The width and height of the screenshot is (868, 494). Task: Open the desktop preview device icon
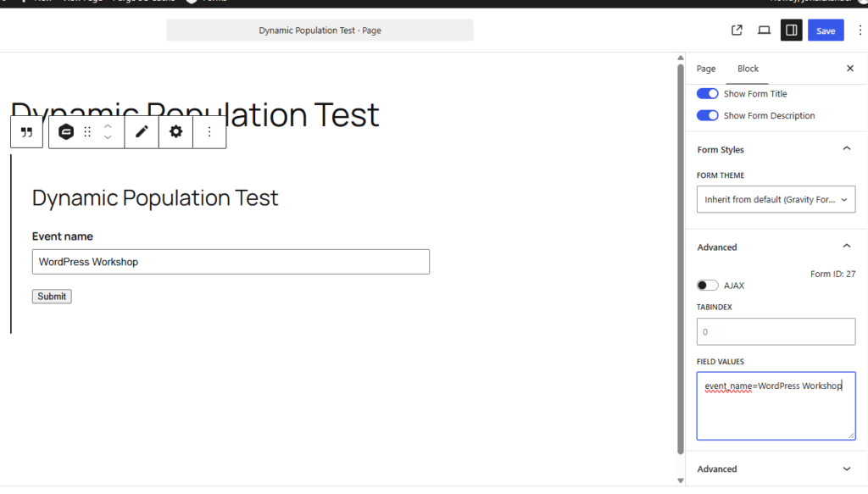(x=764, y=31)
